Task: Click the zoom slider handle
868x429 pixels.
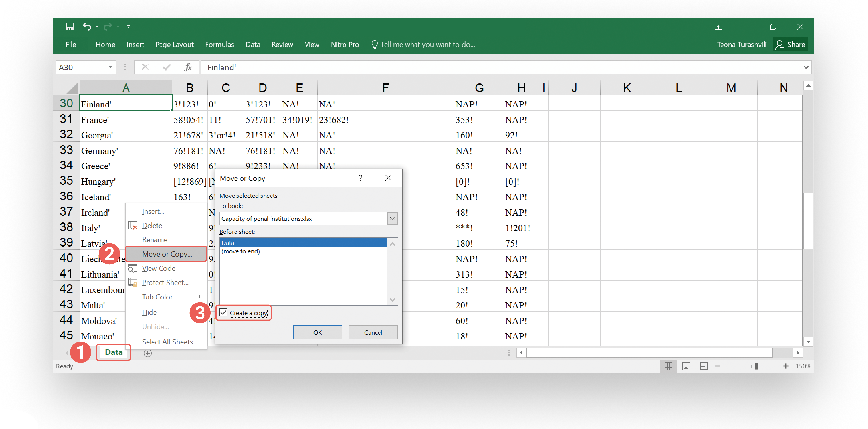Action: [756, 366]
